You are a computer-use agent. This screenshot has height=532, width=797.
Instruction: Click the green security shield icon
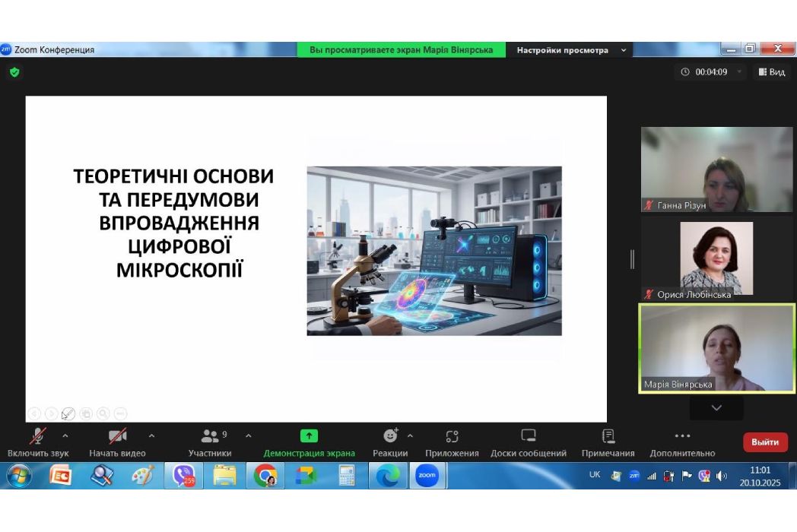click(x=14, y=72)
